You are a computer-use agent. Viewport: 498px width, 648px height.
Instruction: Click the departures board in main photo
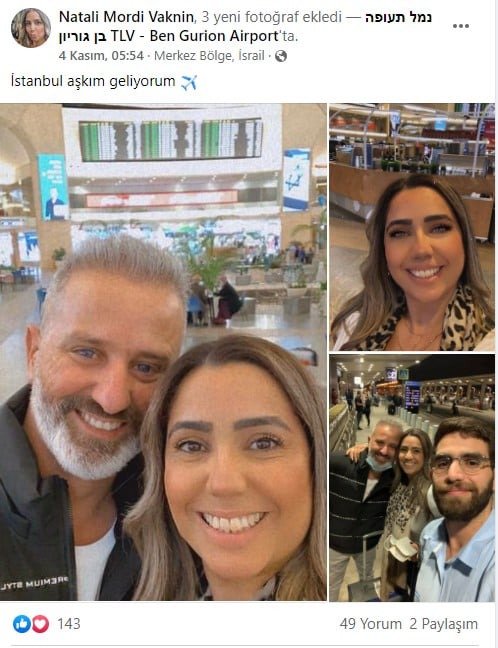pos(171,139)
